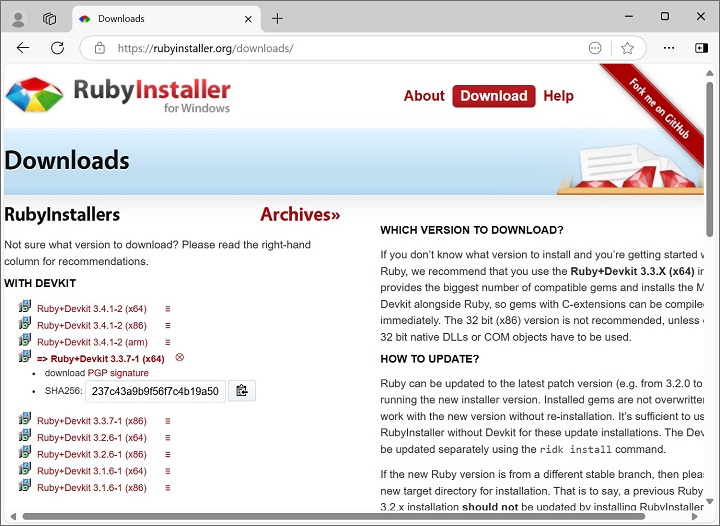Click installer icon beside Ruby+Devkit 3.4.1-2 (arm)
Viewport: 720px width, 526px height.
(25, 340)
